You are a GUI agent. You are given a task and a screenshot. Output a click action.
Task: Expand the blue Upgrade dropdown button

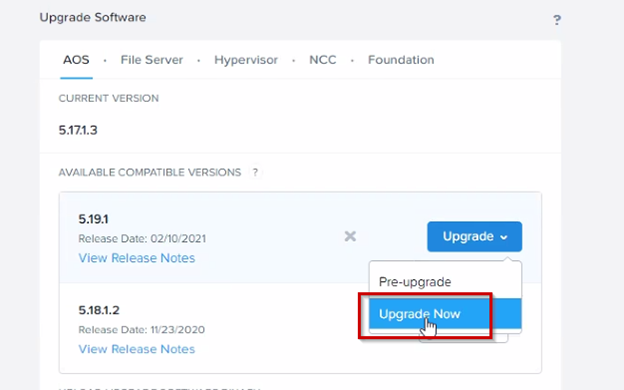pos(474,237)
